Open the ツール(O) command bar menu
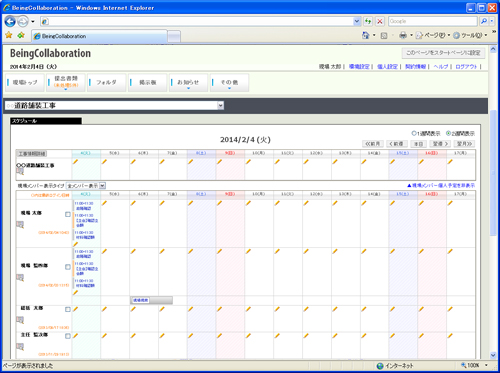Viewport: 500px width, 373px height. point(470,35)
